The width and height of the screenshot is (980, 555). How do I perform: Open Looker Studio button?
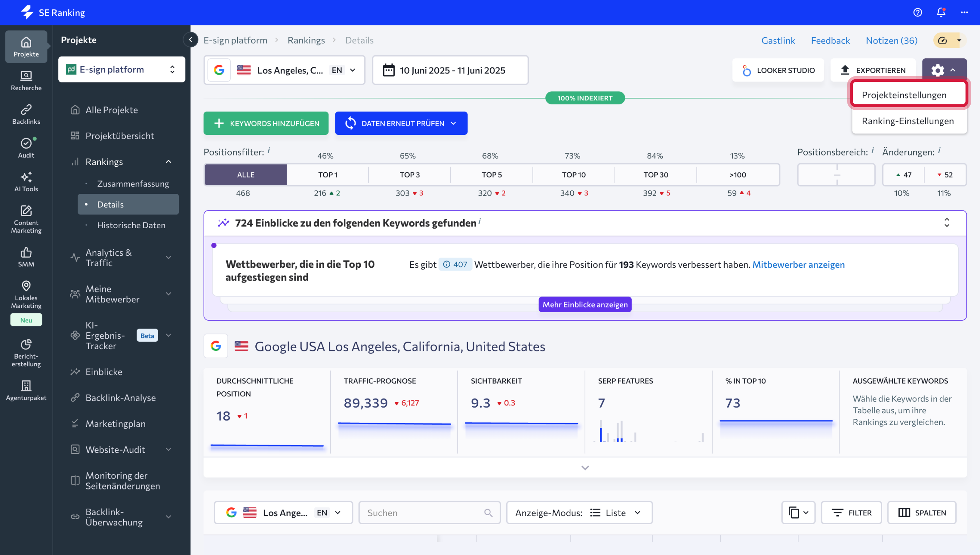[778, 70]
